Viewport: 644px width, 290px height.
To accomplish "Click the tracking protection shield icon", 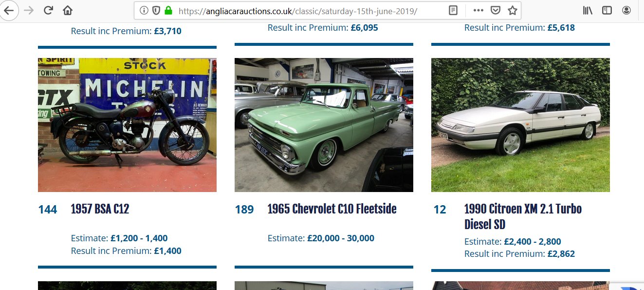I will tap(156, 10).
